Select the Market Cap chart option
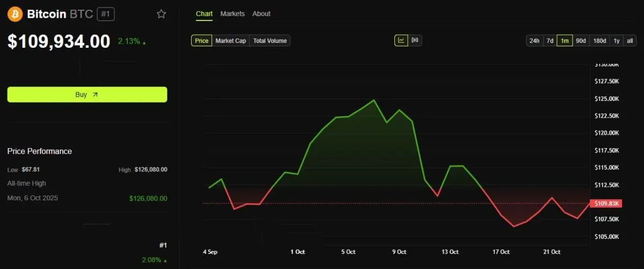The image size is (644, 269). pos(231,40)
